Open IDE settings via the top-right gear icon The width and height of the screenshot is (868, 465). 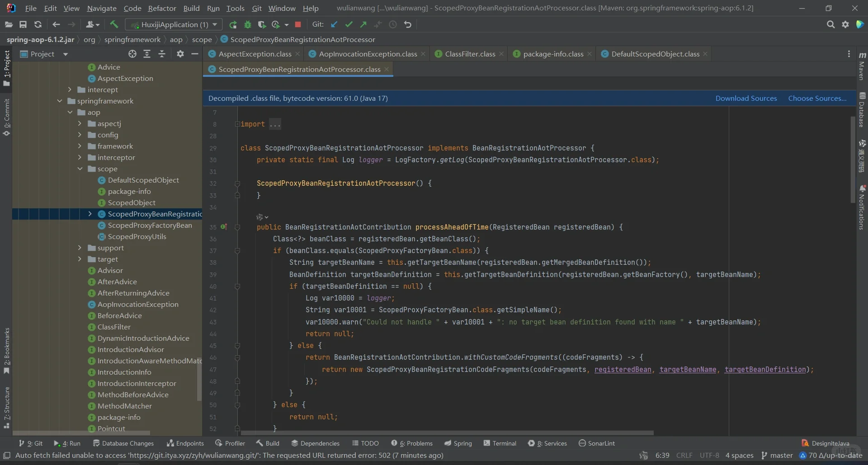[845, 24]
